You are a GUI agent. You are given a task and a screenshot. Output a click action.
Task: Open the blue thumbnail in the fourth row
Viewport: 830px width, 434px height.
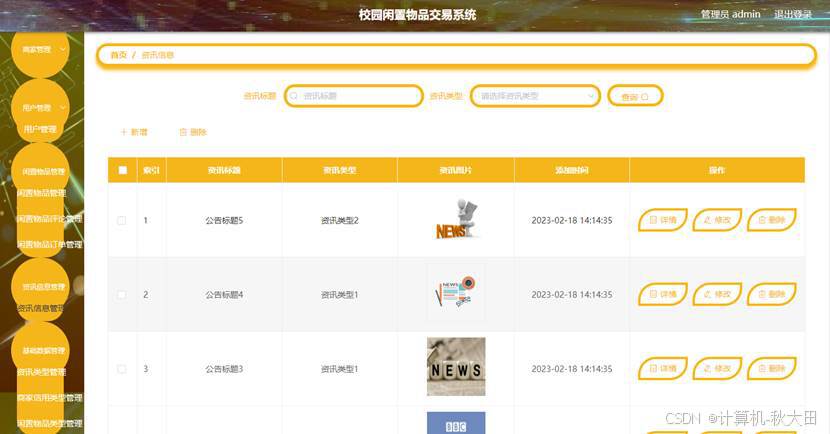click(x=456, y=423)
